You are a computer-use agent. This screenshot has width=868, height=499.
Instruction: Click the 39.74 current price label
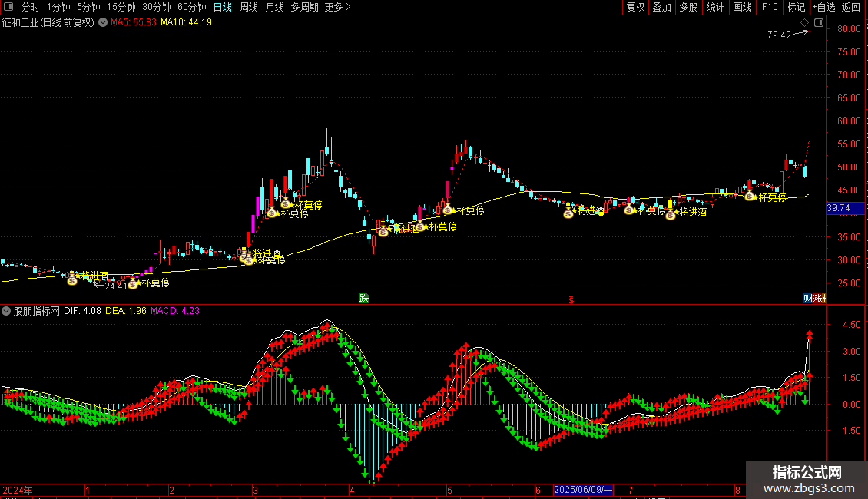[845, 208]
